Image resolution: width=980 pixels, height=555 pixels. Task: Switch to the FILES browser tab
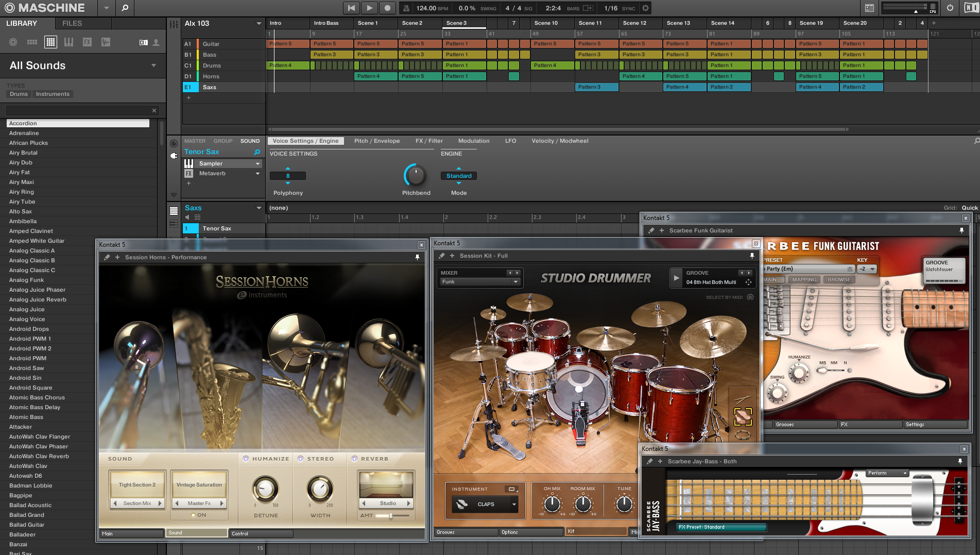(x=72, y=23)
